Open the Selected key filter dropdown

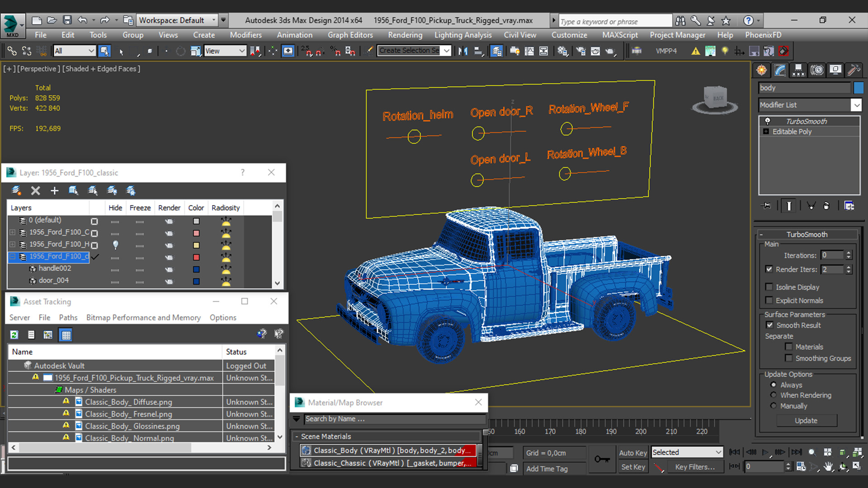(x=687, y=452)
